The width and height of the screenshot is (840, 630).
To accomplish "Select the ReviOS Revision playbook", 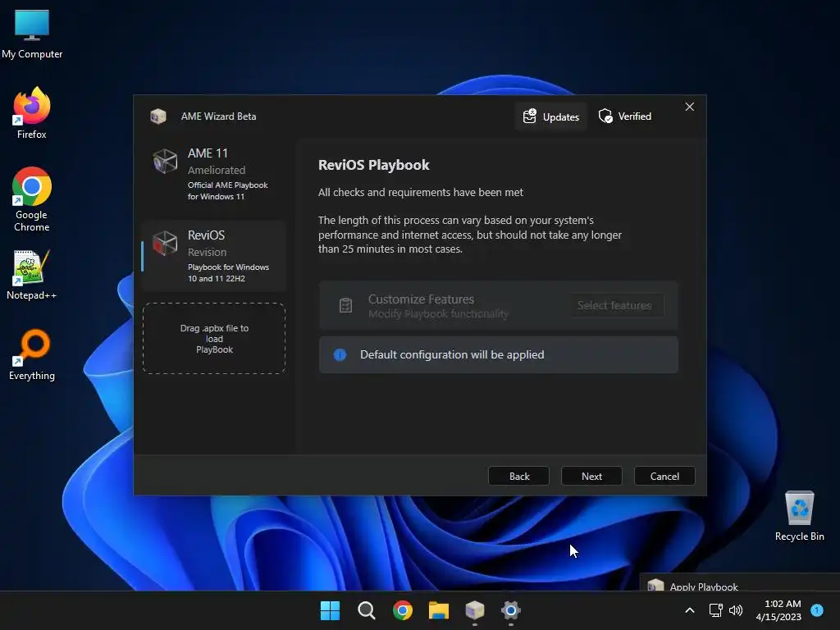I will tap(214, 256).
